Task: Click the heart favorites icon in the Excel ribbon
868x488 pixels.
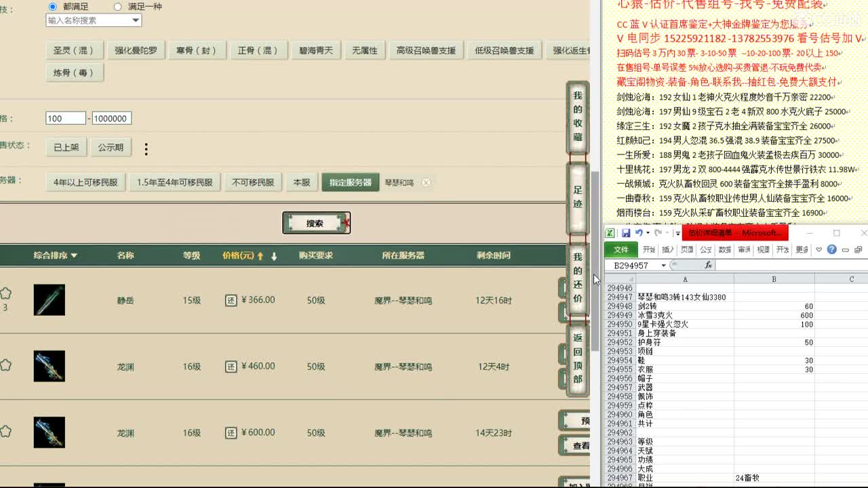Action: [819, 249]
